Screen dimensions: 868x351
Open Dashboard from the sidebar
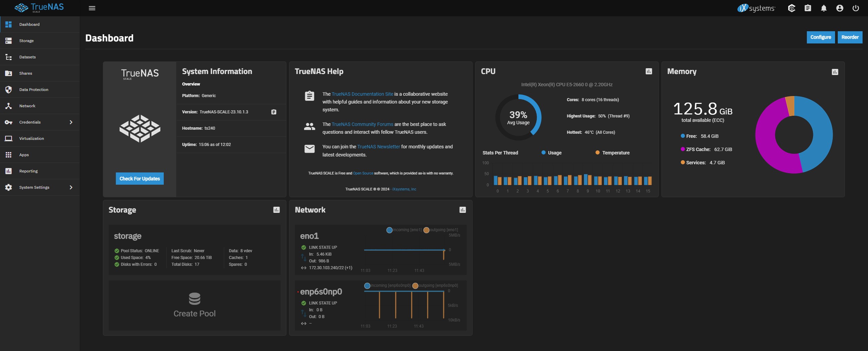pyautogui.click(x=40, y=24)
